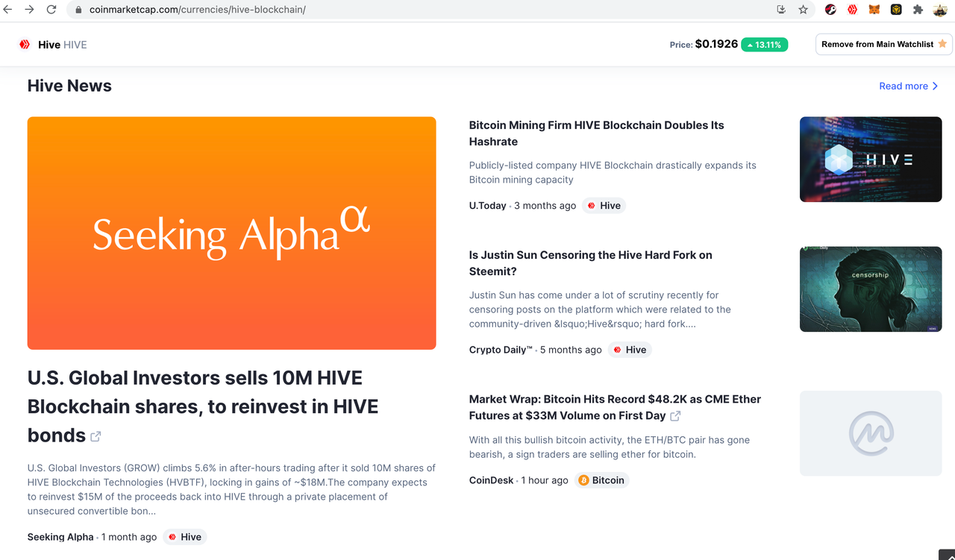Select the Bitcoin tag under CoinDesk article
This screenshot has height=560, width=955.
(601, 480)
